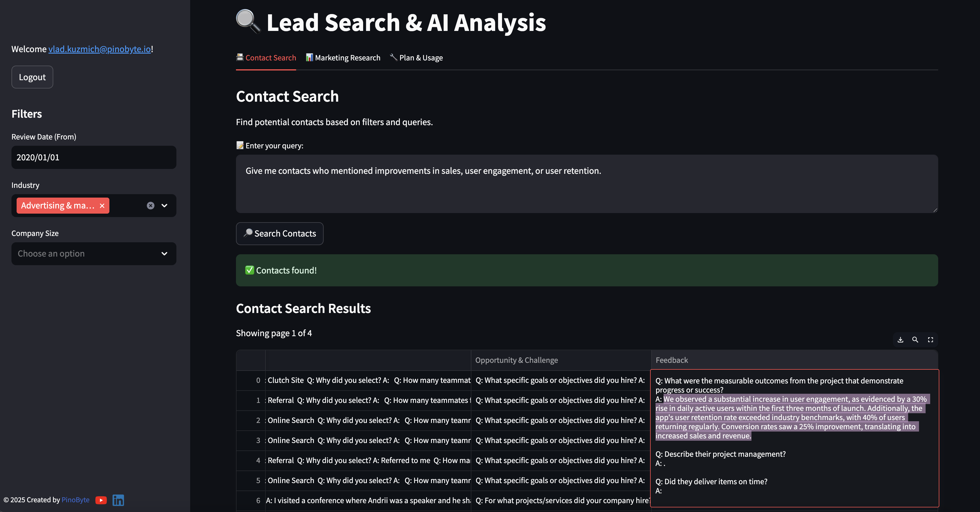Viewport: 980px width, 512px height.
Task: Select the Contact Search tab
Action: (266, 58)
